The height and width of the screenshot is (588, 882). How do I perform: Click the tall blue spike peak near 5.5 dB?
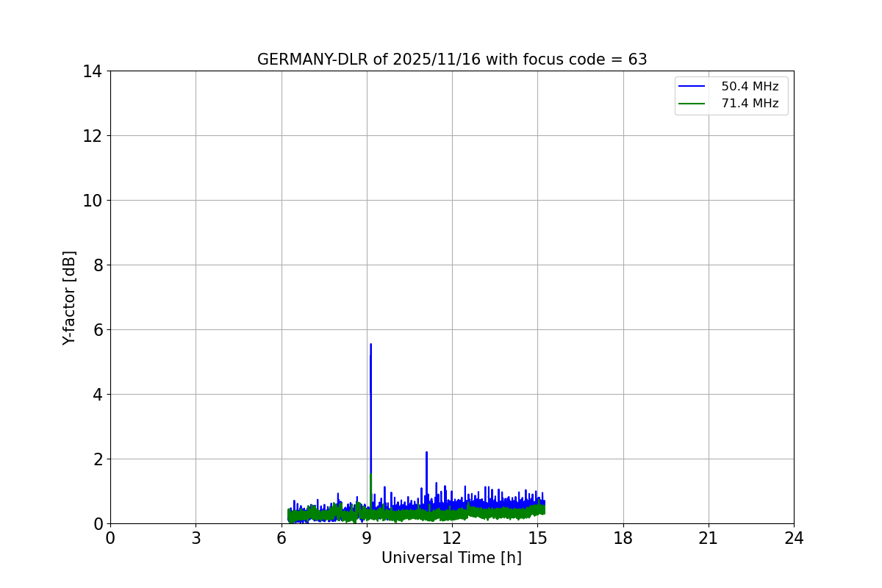(370, 344)
